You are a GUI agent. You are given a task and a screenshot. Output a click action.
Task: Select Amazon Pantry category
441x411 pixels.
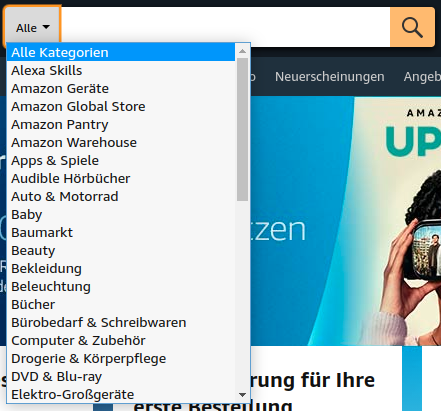[x=121, y=124]
